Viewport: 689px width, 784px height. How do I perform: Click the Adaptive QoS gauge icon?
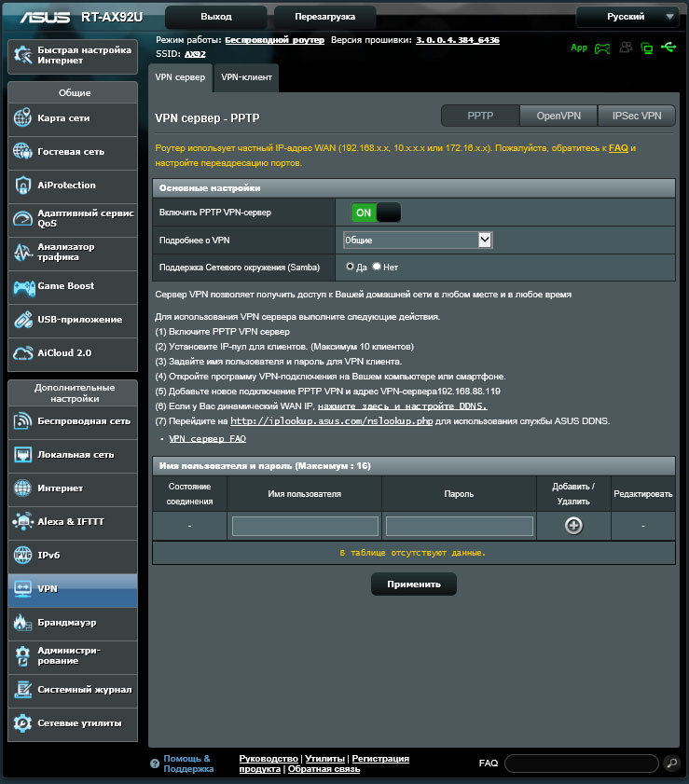click(x=22, y=218)
